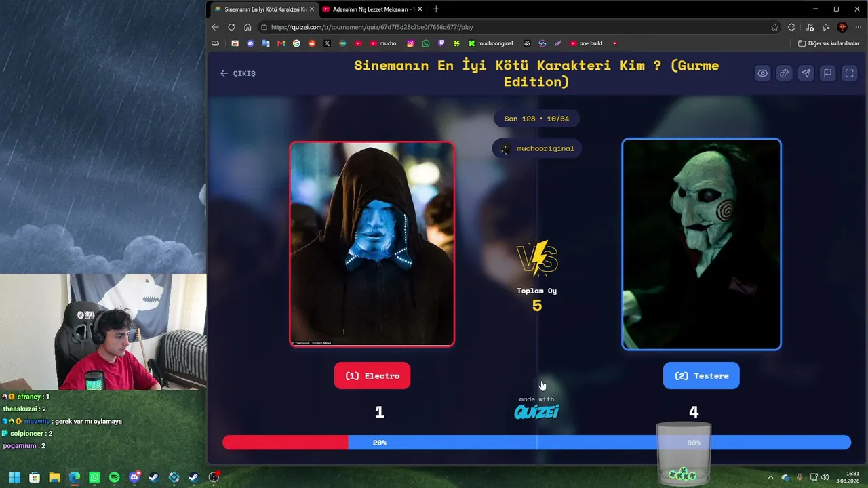Reload the current page
Image resolution: width=868 pixels, height=488 pixels.
coord(231,27)
